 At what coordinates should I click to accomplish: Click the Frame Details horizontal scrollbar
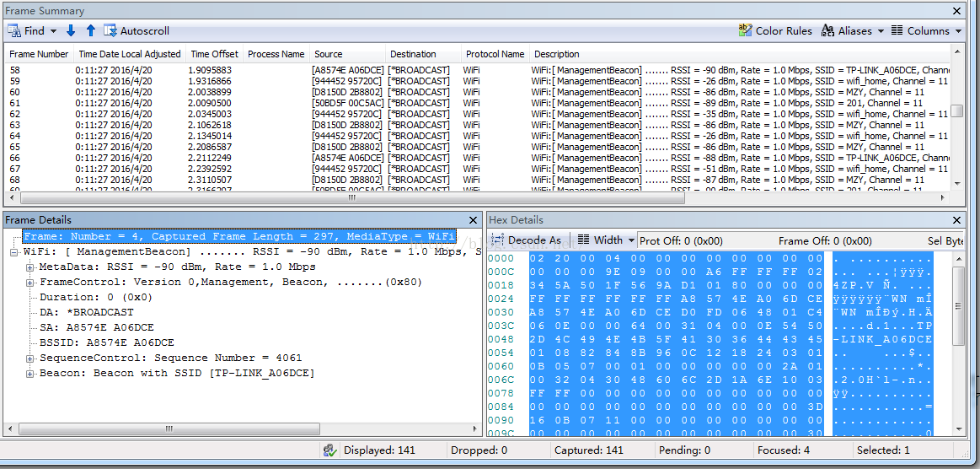169,429
